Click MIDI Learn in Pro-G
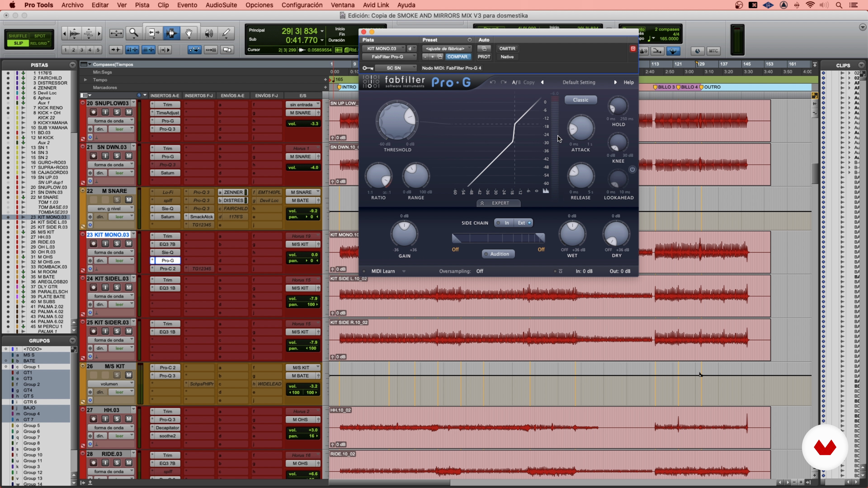Viewport: 868px width, 488px height. 383,271
